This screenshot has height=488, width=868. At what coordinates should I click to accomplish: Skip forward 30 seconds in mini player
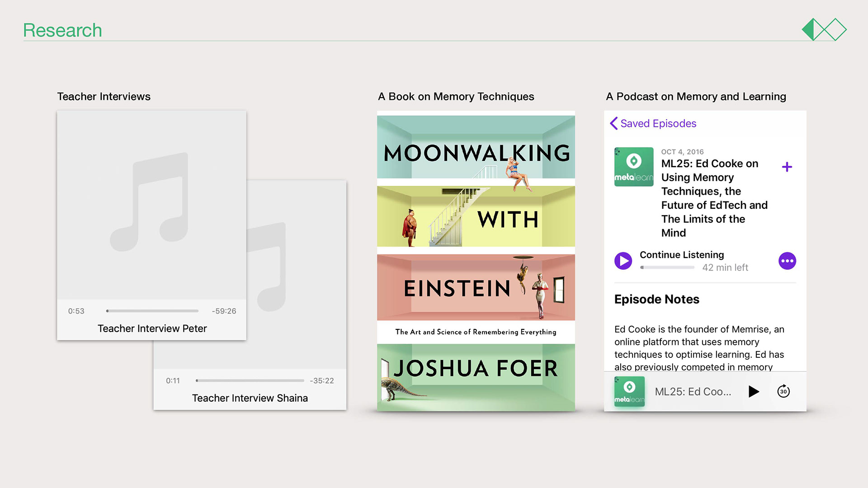click(783, 391)
